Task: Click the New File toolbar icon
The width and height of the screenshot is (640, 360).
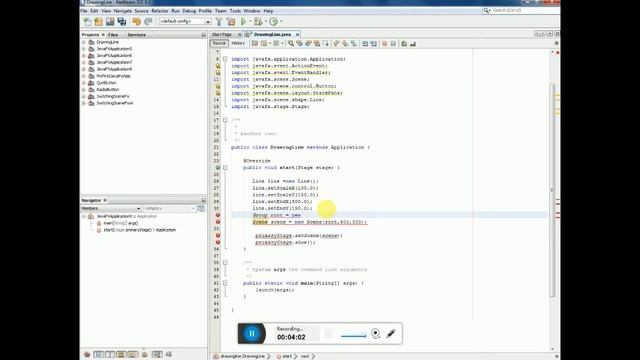Action: (x=87, y=22)
